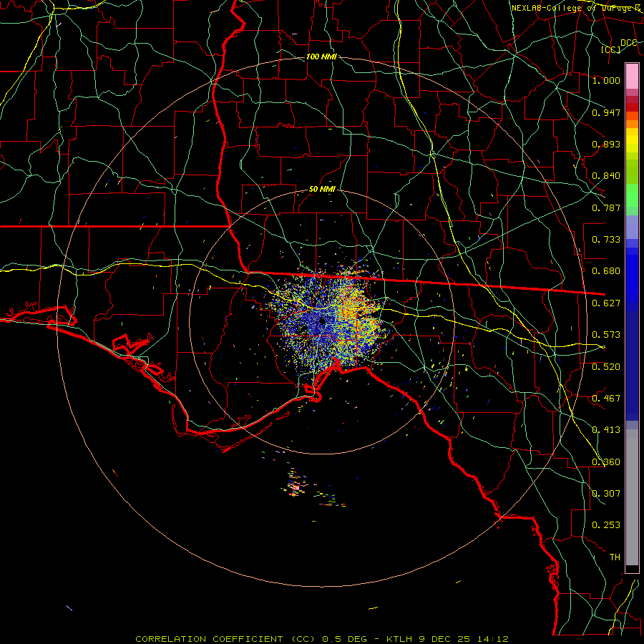Click the 1.000 legend value
The height and width of the screenshot is (644, 644).
pos(606,80)
